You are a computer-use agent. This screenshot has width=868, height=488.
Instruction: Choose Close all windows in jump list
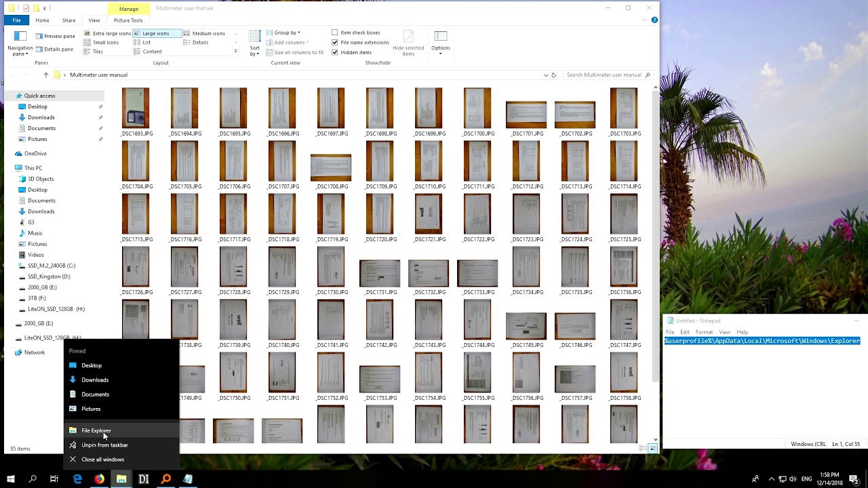[122, 460]
